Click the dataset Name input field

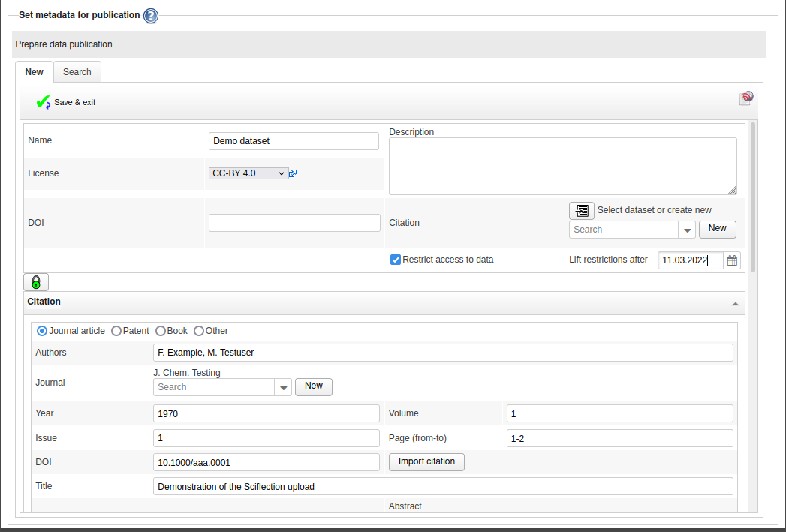point(294,141)
